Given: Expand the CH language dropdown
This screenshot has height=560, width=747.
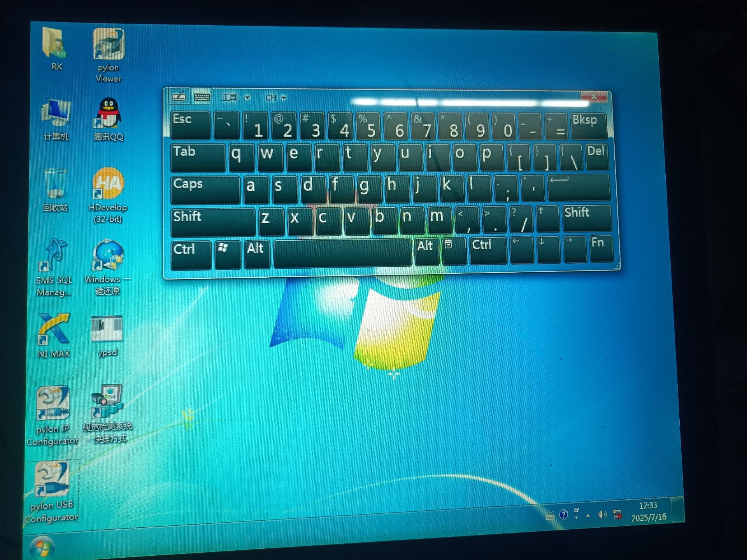Looking at the screenshot, I should click(x=275, y=98).
